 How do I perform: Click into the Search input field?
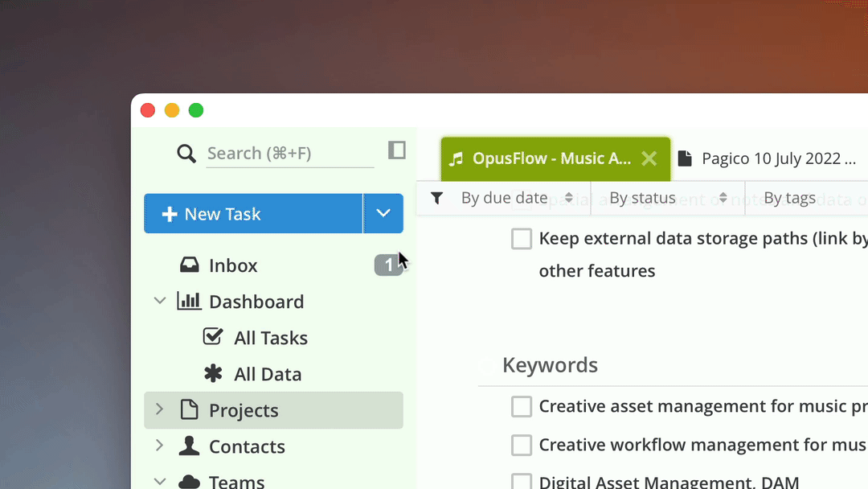pyautogui.click(x=289, y=154)
